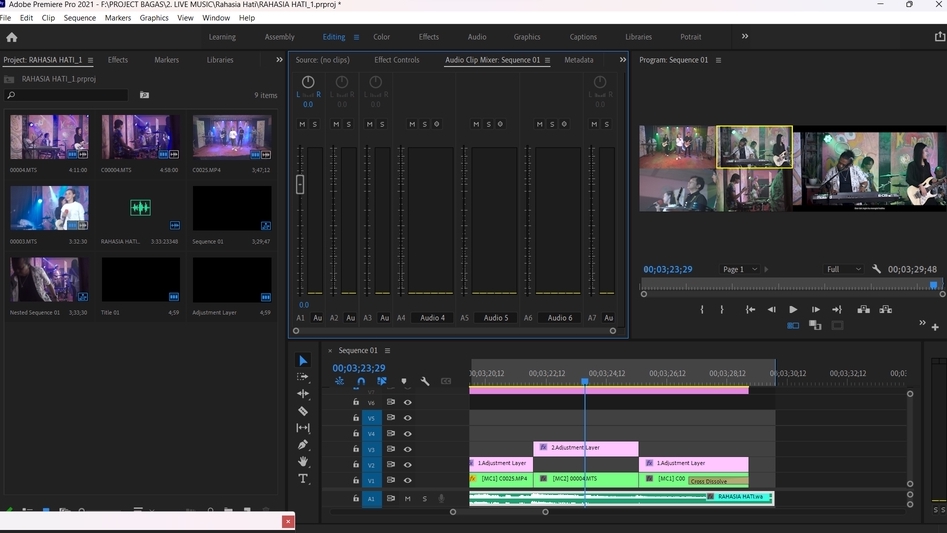Select the Track Select Forward tool
The height and width of the screenshot is (533, 947).
(x=303, y=377)
